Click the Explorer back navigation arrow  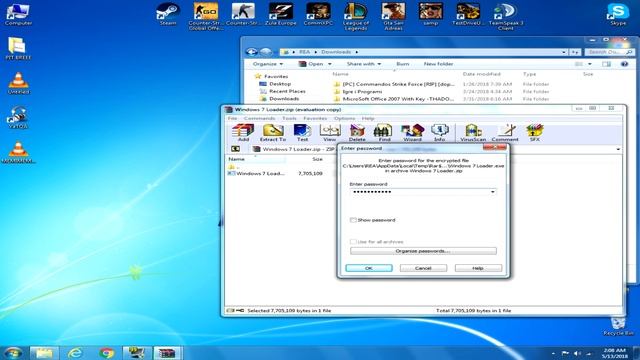(251, 52)
